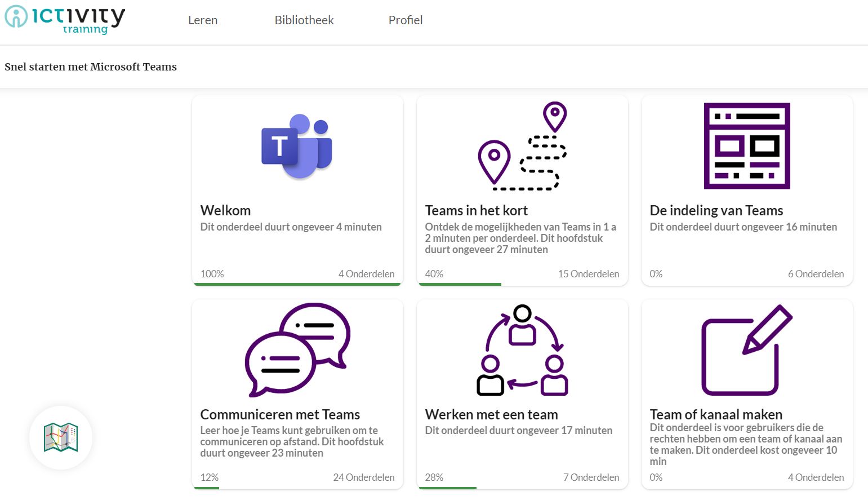Click the "100%" progress label
This screenshot has width=868, height=500.
coord(212,273)
